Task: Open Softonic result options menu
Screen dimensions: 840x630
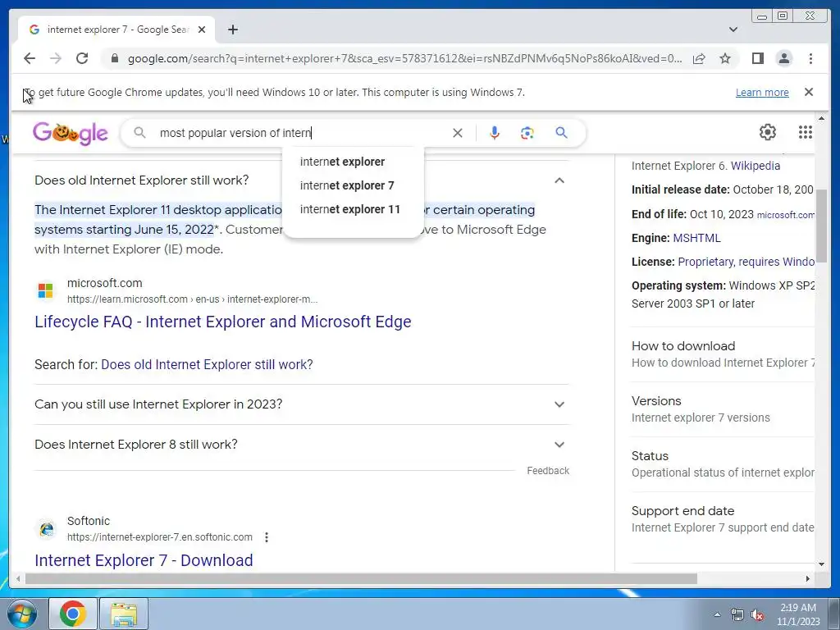Action: coord(267,536)
